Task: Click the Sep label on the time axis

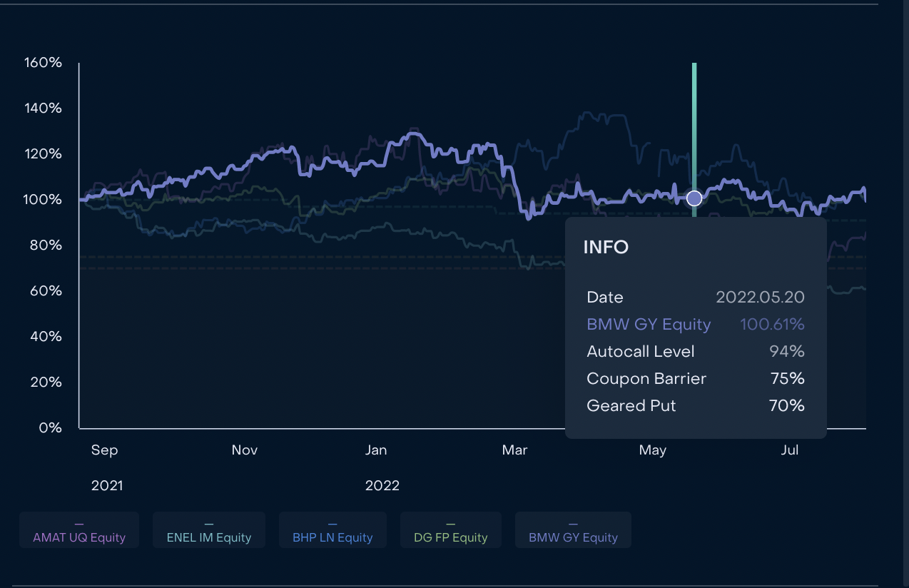Action: click(x=105, y=450)
